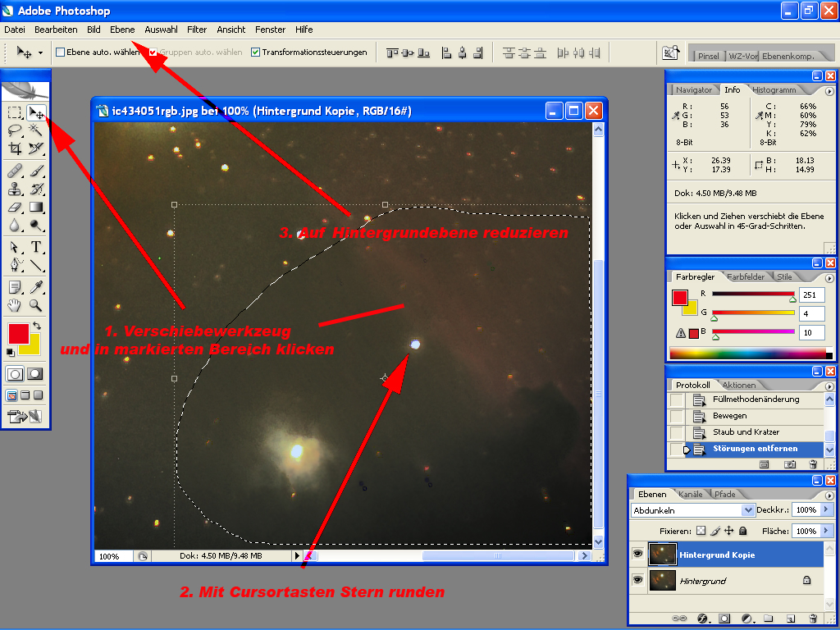The image size is (840, 630).
Task: Hide the Hintergrund Kopie layer
Action: coord(637,555)
